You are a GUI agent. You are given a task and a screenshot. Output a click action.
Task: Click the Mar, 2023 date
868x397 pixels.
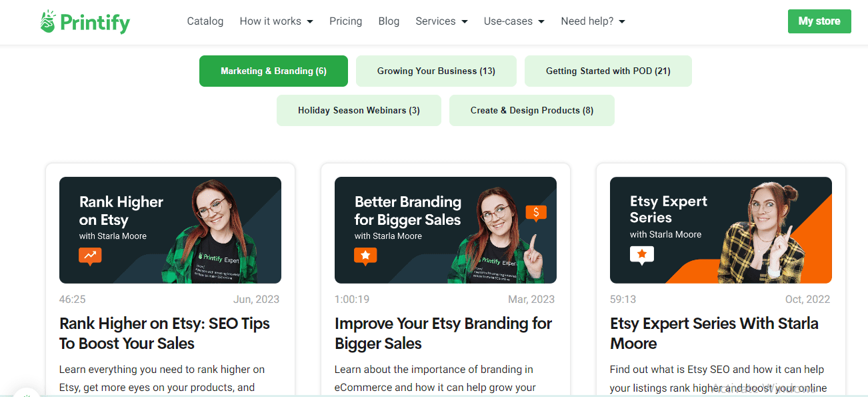click(531, 299)
